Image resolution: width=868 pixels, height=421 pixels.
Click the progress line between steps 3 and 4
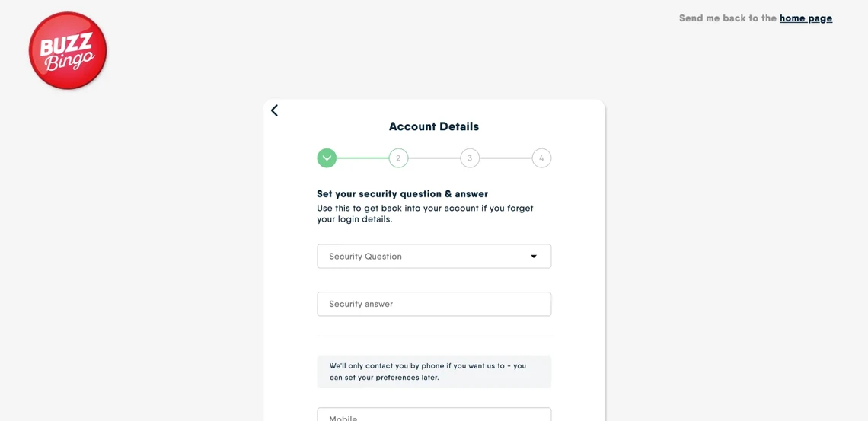506,158
